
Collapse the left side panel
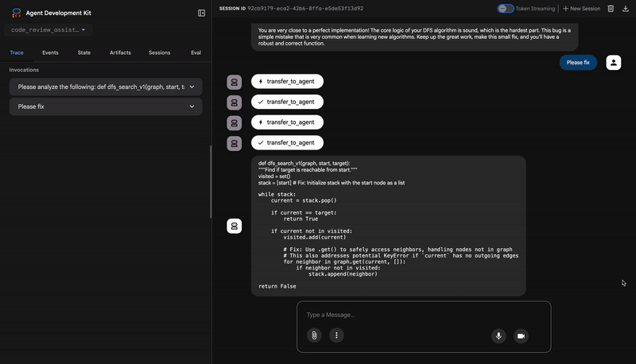(201, 14)
